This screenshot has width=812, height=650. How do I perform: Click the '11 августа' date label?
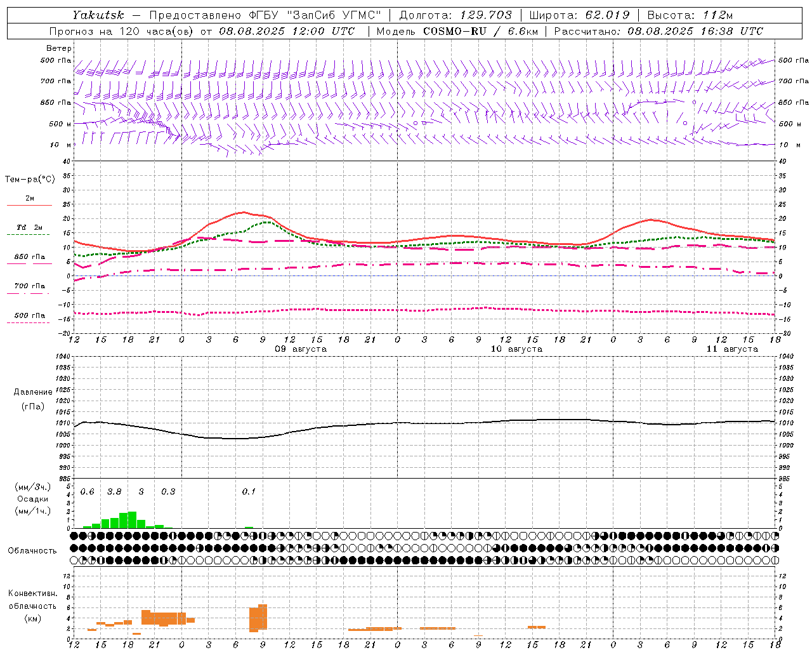(x=732, y=349)
